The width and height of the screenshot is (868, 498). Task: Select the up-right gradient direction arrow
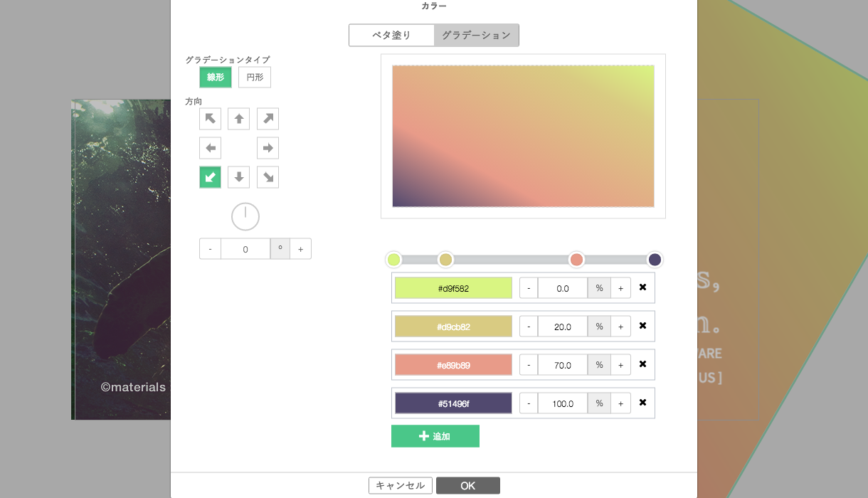268,119
